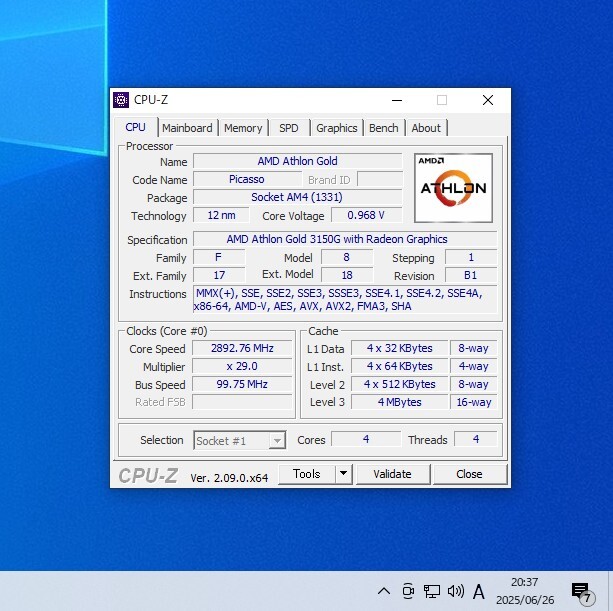This screenshot has height=611, width=613.
Task: Click the Multiplier value 'x 29.0'
Action: (x=242, y=366)
